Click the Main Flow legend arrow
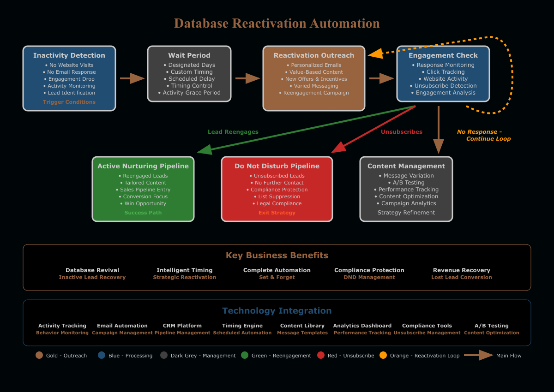The width and height of the screenshot is (554, 392). click(x=478, y=355)
